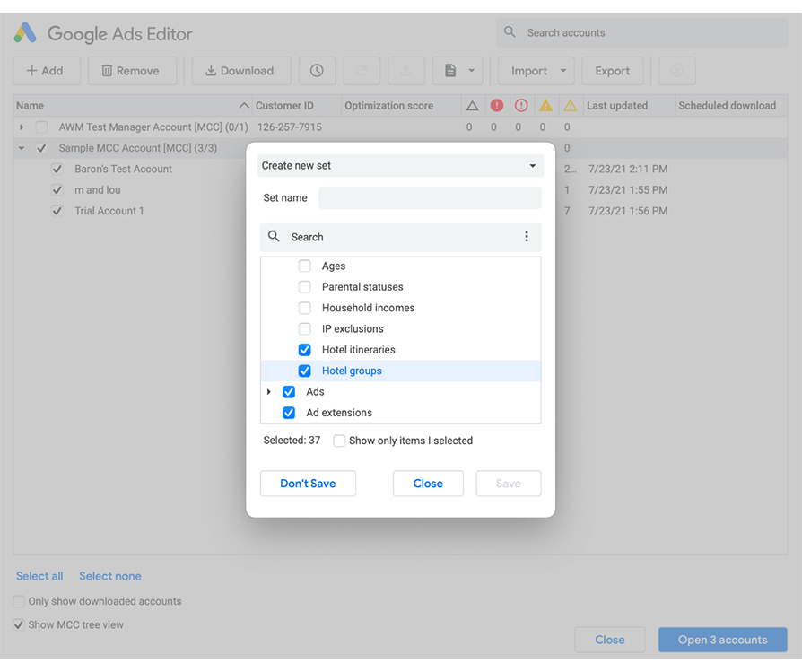Click the document report toolbar icon
The image size is (802, 672).
click(x=450, y=71)
